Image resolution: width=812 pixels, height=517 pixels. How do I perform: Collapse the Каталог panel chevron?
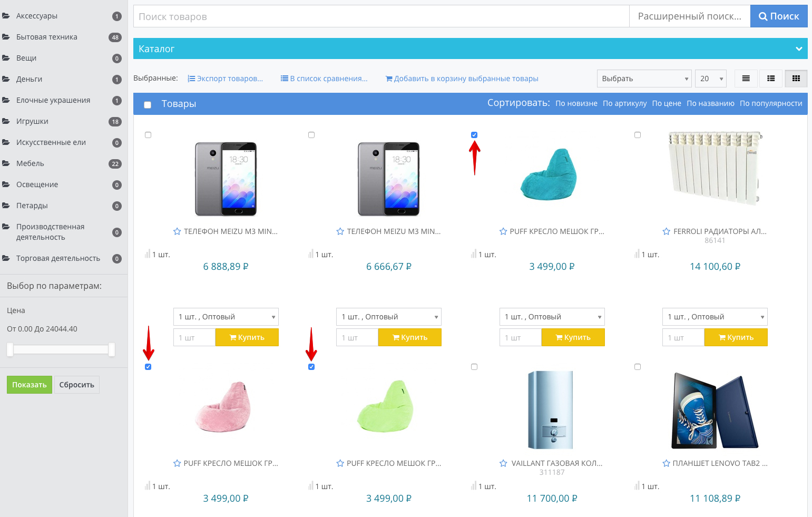click(x=799, y=48)
